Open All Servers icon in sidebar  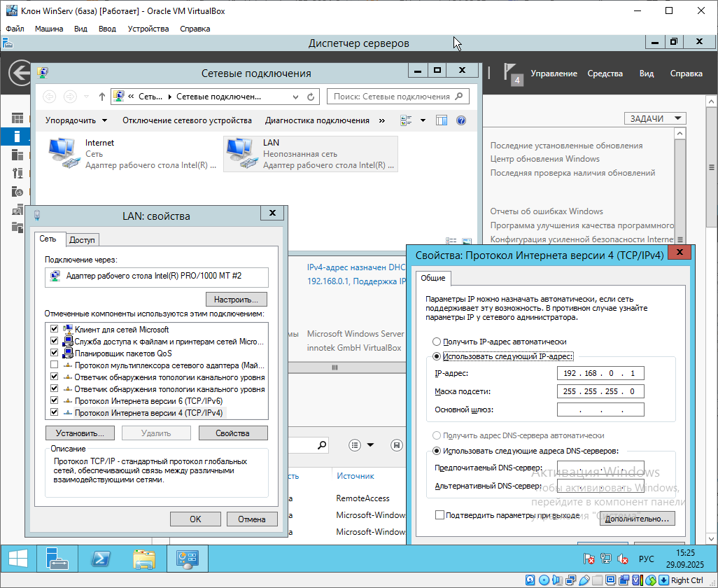(x=17, y=155)
